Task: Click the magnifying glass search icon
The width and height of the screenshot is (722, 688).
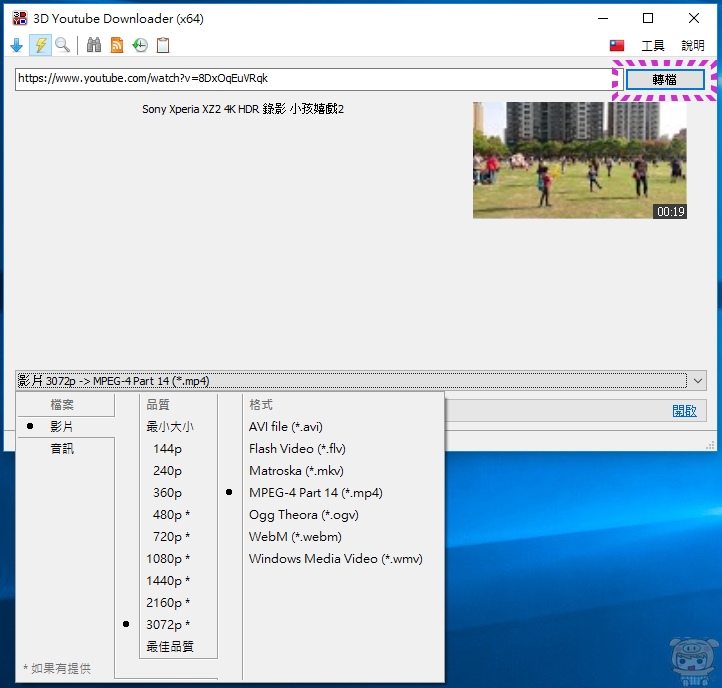Action: pos(63,45)
